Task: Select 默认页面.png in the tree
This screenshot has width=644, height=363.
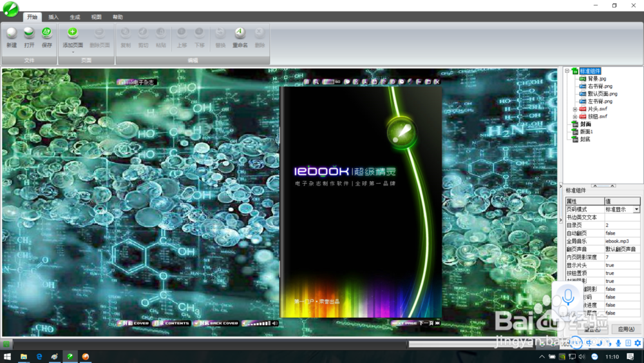Action: (602, 93)
